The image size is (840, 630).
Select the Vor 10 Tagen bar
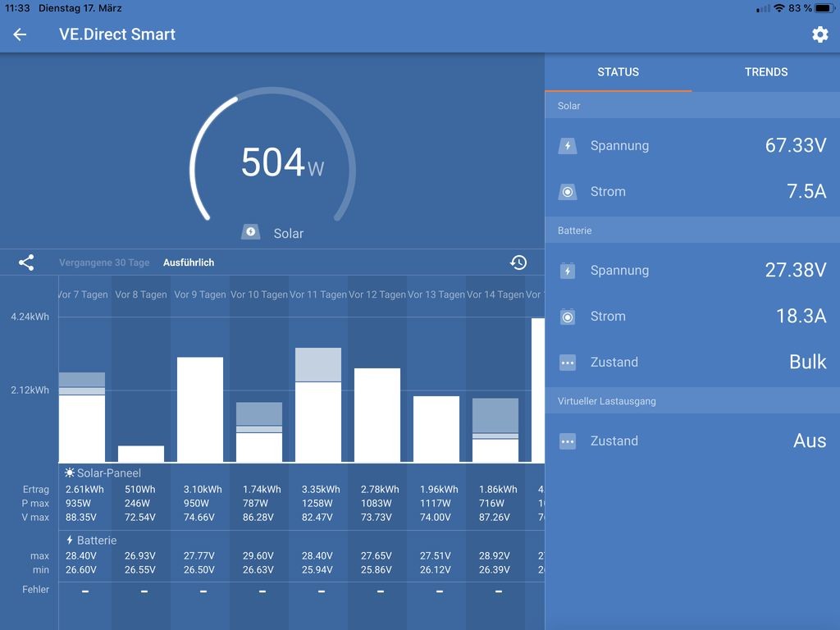tap(259, 431)
